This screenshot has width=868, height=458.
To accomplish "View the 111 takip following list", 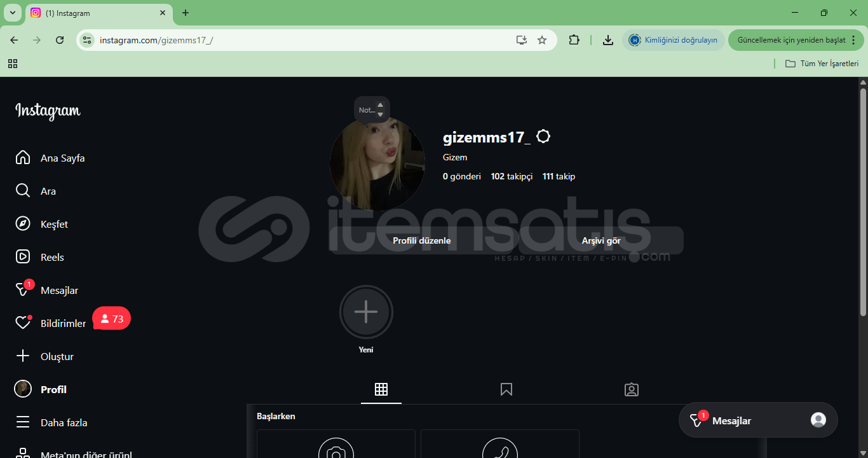I will pos(559,176).
